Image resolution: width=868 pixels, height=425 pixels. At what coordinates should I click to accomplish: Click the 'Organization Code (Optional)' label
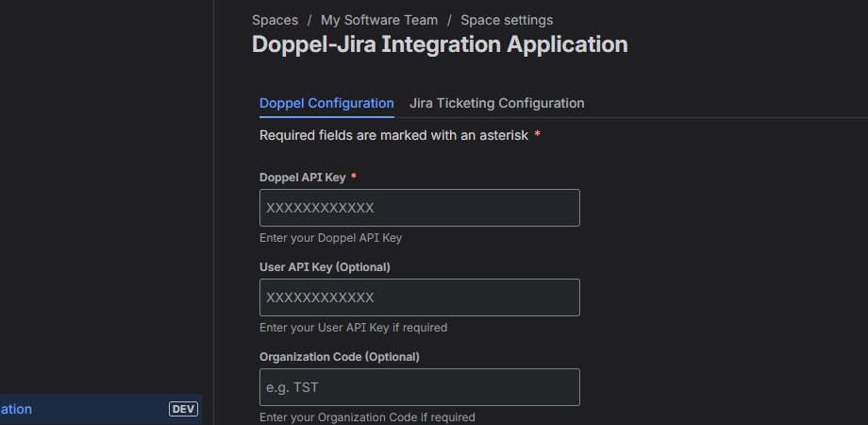pyautogui.click(x=340, y=357)
